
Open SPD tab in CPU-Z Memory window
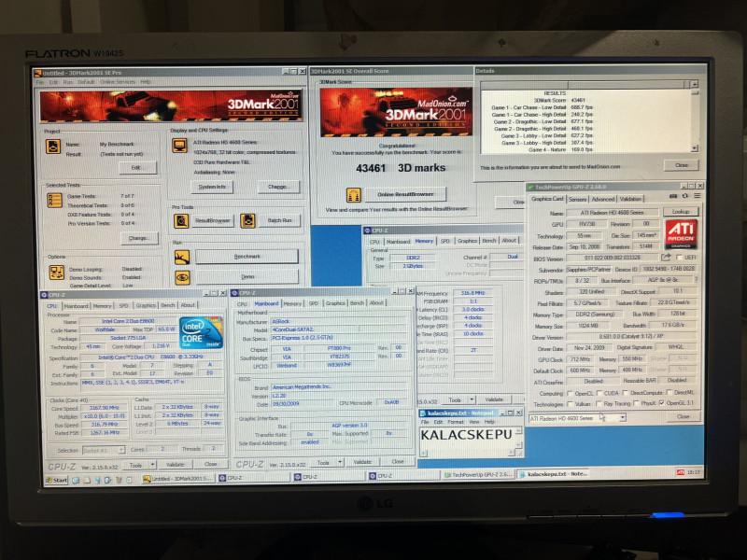click(445, 241)
